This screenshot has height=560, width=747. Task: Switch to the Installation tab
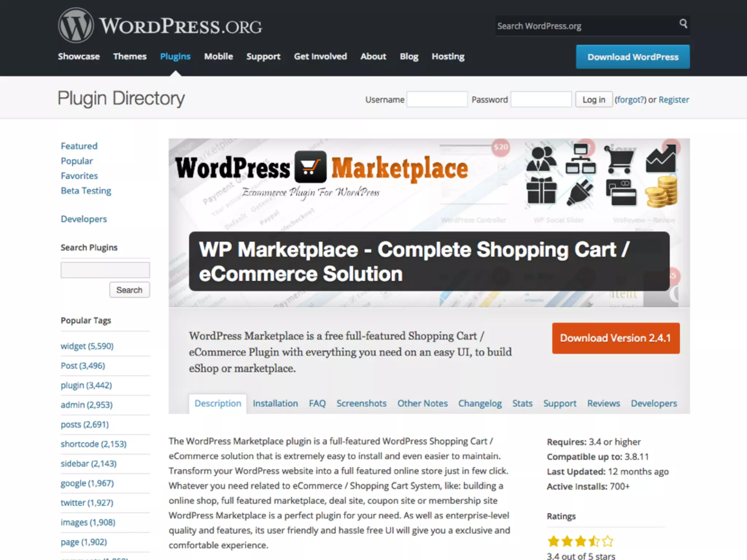tap(275, 403)
